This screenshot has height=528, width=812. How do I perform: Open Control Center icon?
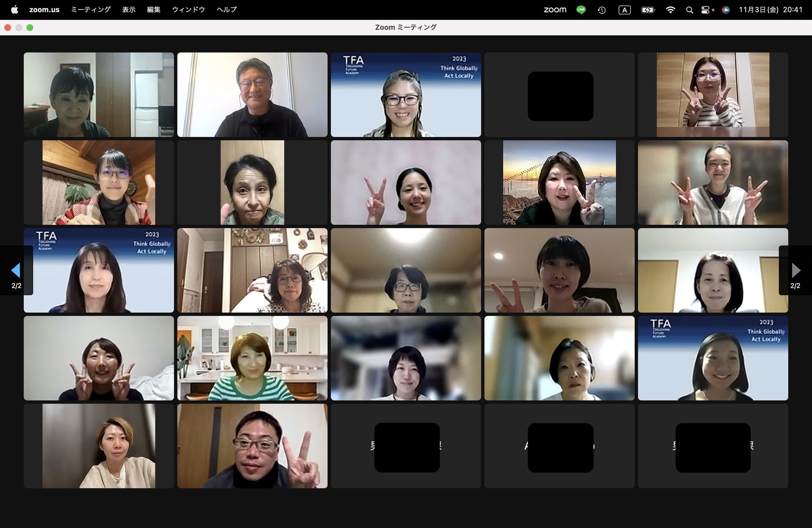(706, 10)
